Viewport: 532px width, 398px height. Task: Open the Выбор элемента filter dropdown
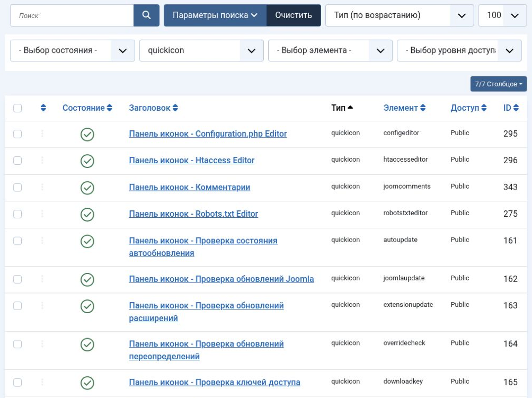click(x=331, y=50)
